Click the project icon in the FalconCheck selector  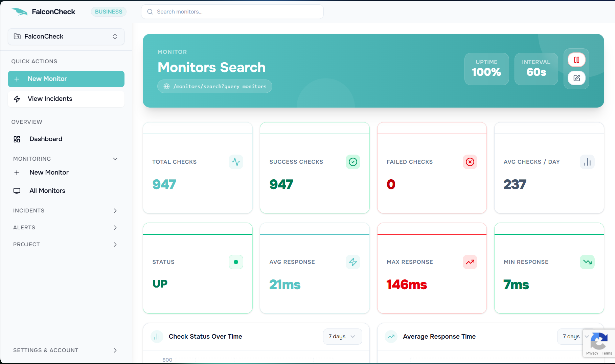tap(17, 37)
